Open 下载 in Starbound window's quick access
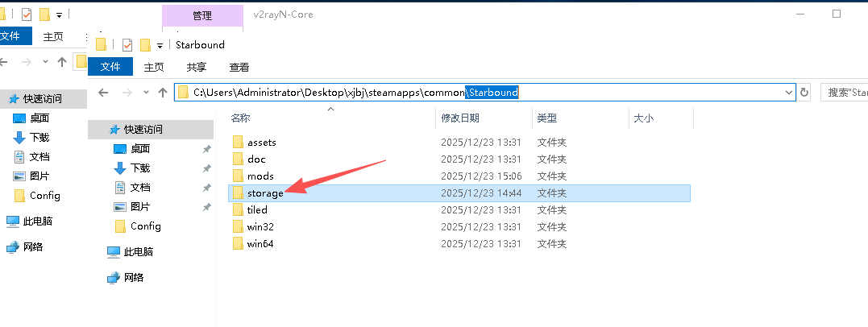The height and width of the screenshot is (327, 868). click(x=140, y=168)
